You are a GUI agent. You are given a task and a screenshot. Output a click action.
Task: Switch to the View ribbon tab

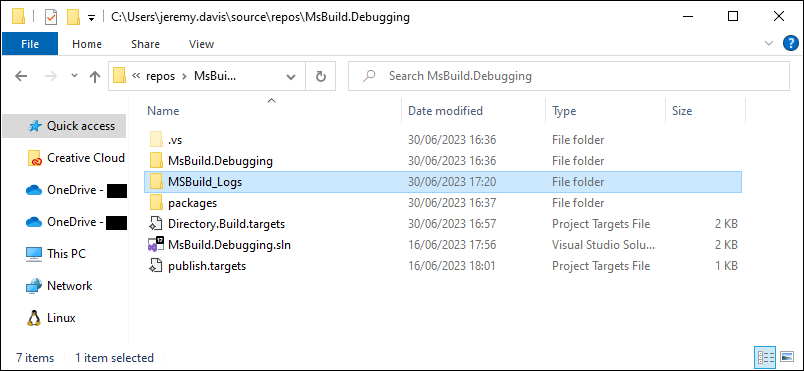pos(201,44)
